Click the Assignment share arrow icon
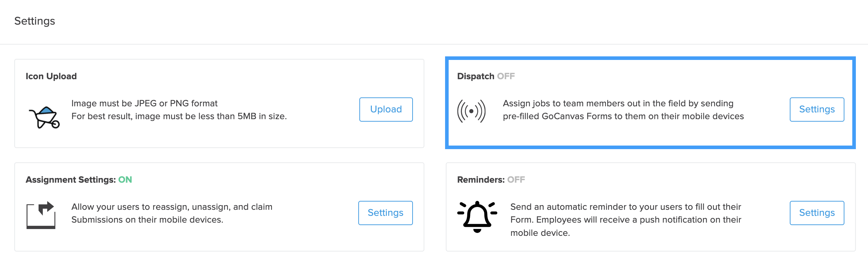868x264 pixels. point(41,215)
